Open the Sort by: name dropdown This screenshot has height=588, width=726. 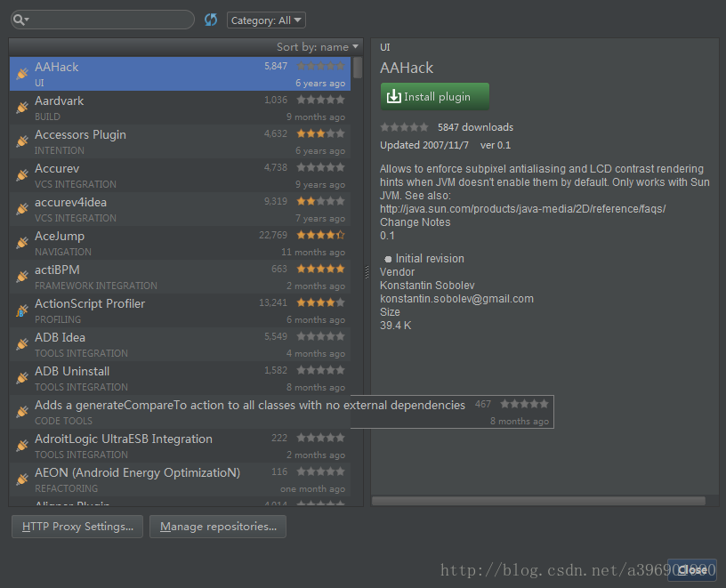(318, 46)
